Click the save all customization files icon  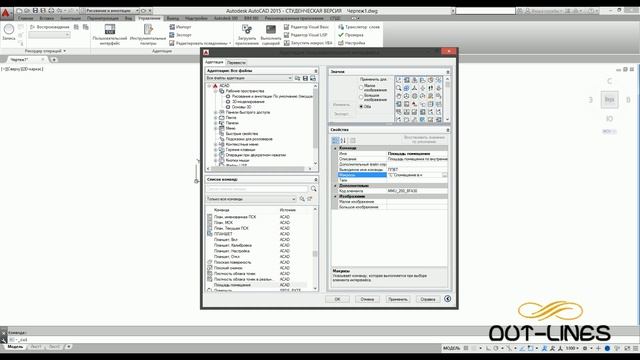(313, 78)
